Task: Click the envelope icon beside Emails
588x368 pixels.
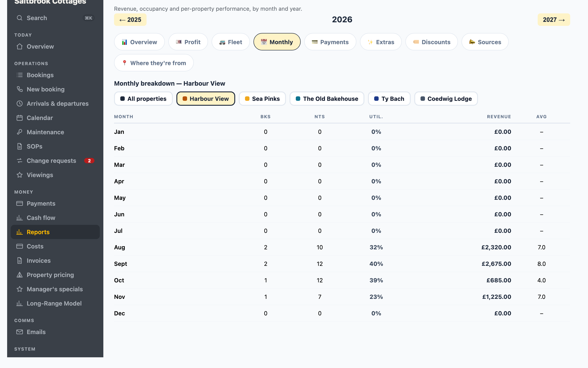Action: pyautogui.click(x=19, y=332)
